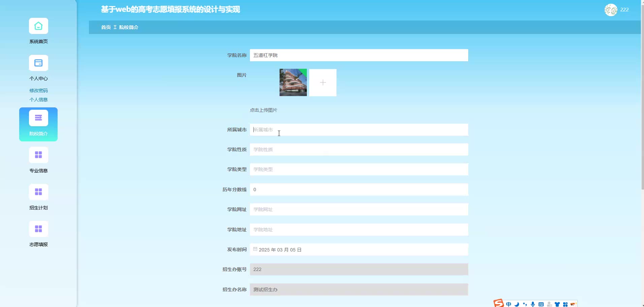Click the disabled 招生办名称 field
644x307 pixels.
click(359, 289)
